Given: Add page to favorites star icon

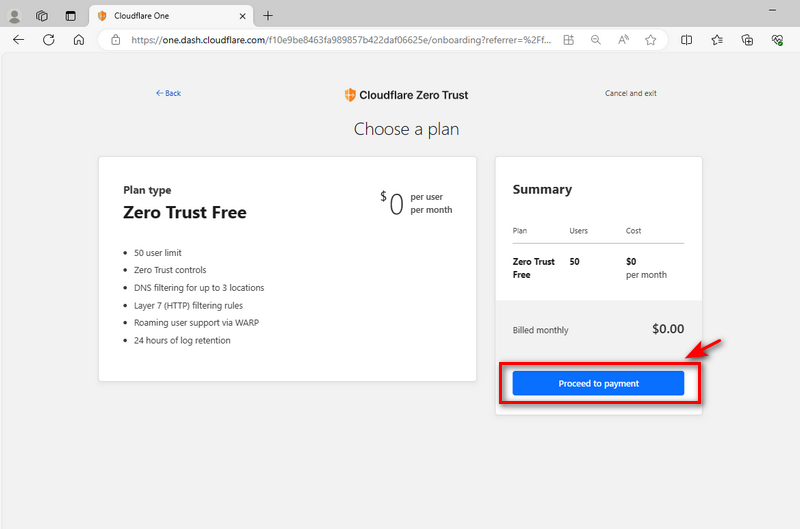Looking at the screenshot, I should tap(651, 40).
